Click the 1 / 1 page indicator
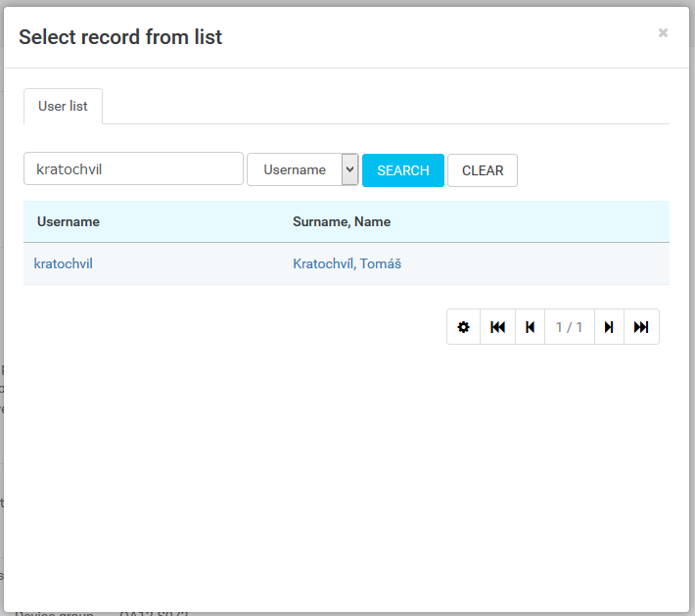This screenshot has width=695, height=616. [569, 327]
